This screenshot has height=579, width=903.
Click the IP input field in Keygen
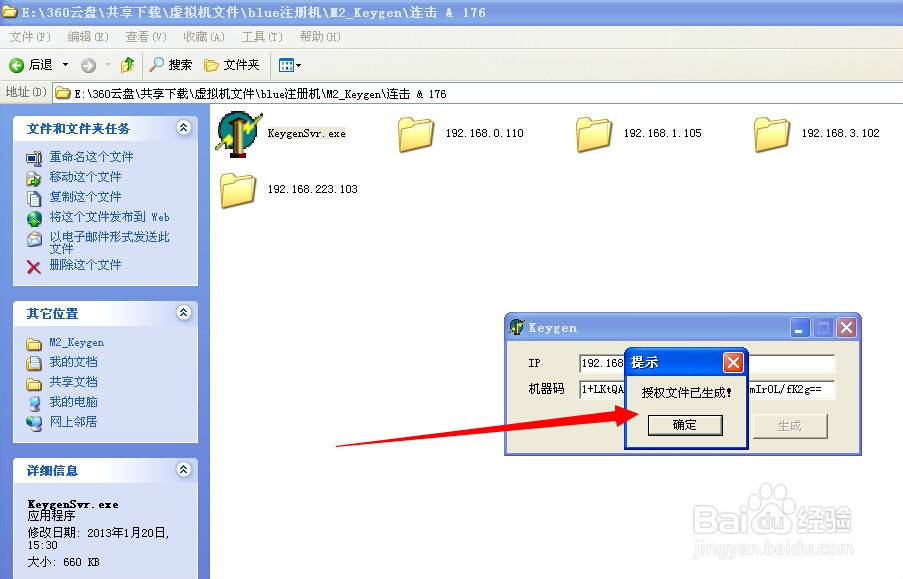pos(707,363)
